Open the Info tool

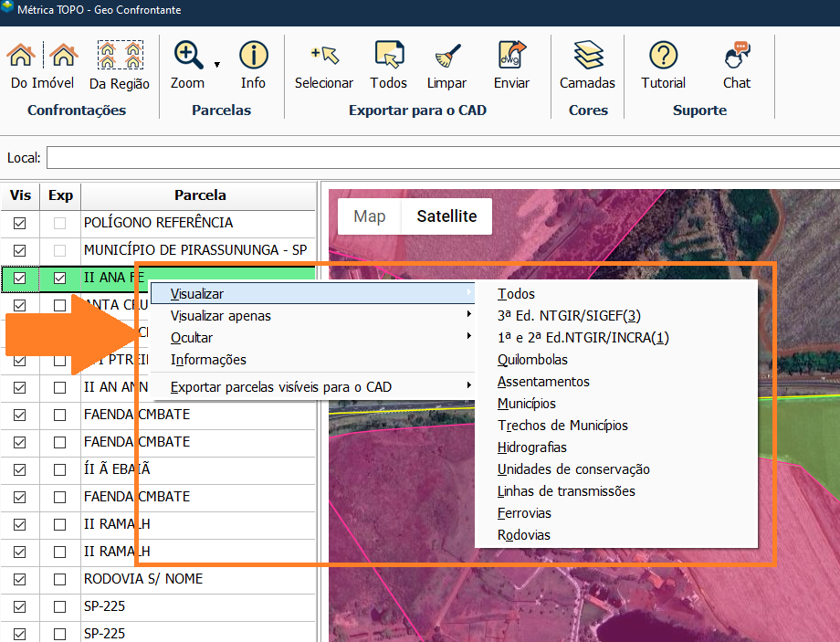click(x=253, y=58)
